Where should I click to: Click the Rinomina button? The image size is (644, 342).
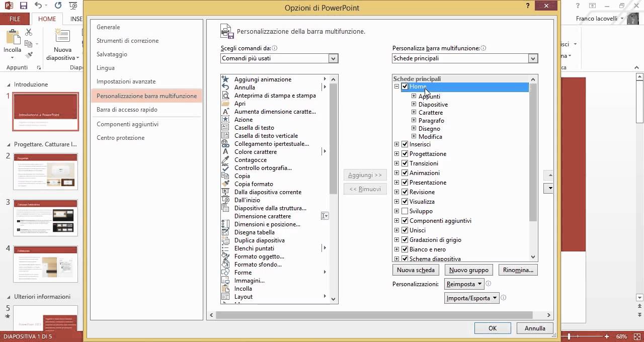tap(518, 270)
